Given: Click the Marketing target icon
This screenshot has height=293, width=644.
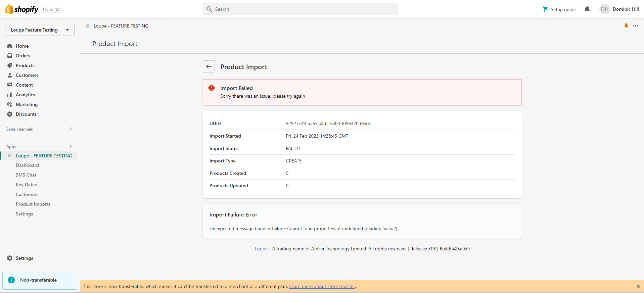Looking at the screenshot, I should coord(10,104).
